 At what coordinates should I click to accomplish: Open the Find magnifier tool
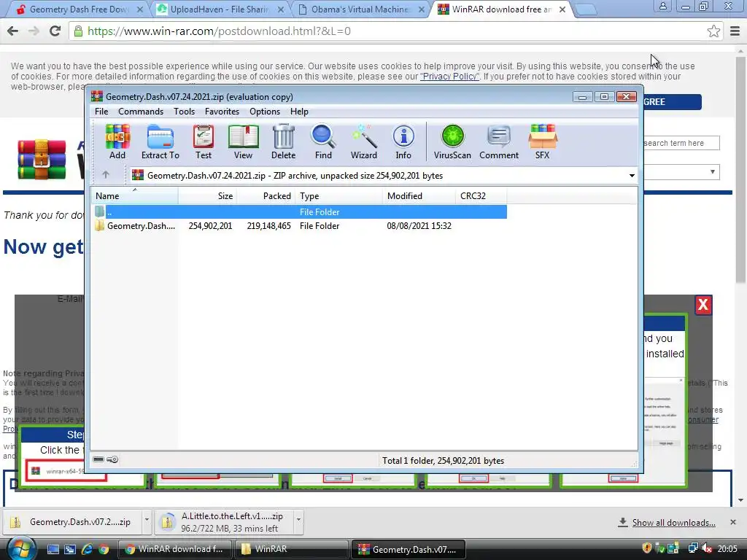click(x=323, y=141)
